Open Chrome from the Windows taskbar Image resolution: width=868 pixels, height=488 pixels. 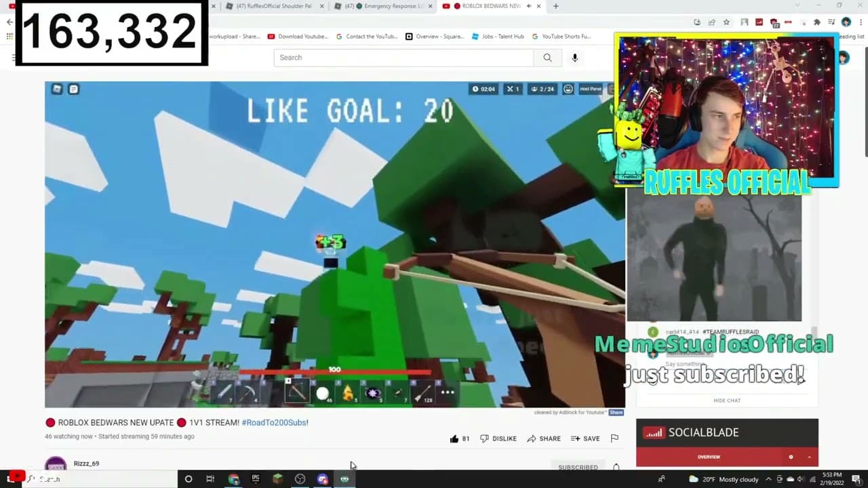tap(233, 479)
